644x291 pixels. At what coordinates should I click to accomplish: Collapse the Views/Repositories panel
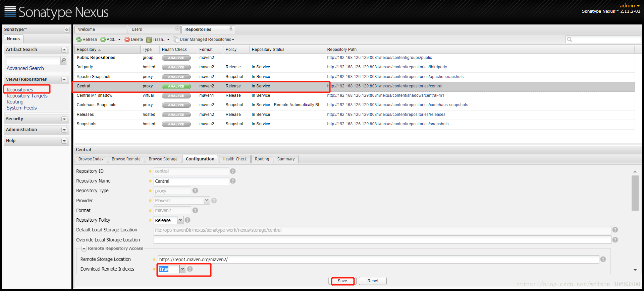click(x=64, y=79)
